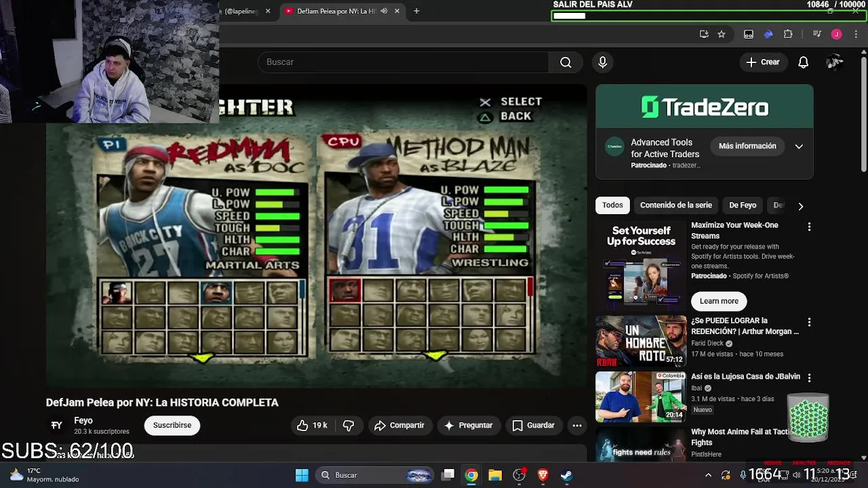The width and height of the screenshot is (868, 488).
Task: Select the Todos filter chip
Action: click(x=612, y=205)
